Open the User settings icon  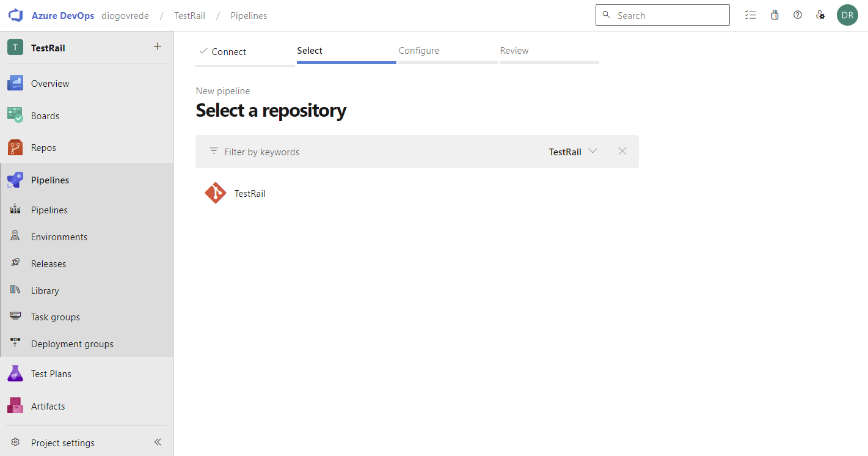tap(821, 15)
